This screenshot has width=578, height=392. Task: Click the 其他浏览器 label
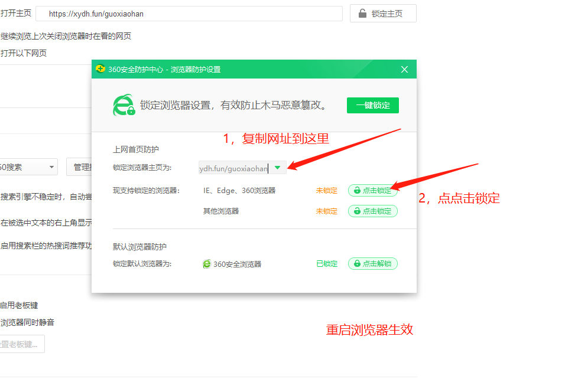tap(221, 211)
